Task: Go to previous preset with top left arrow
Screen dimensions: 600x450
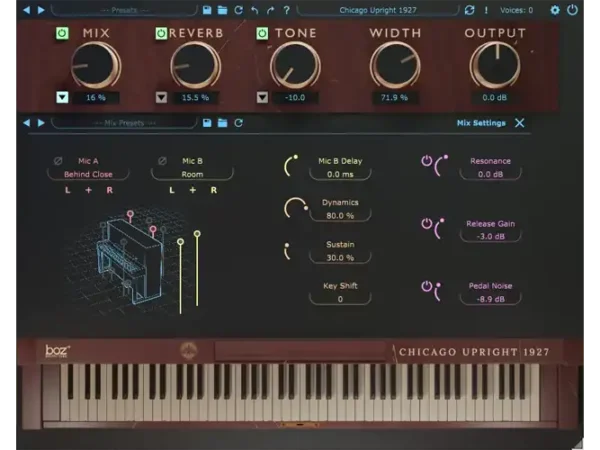Action: (x=26, y=10)
